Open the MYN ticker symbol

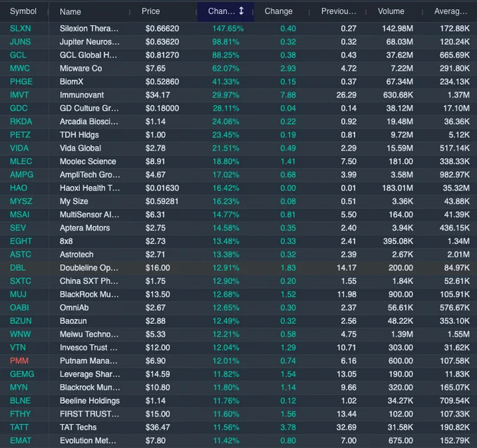(x=19, y=387)
